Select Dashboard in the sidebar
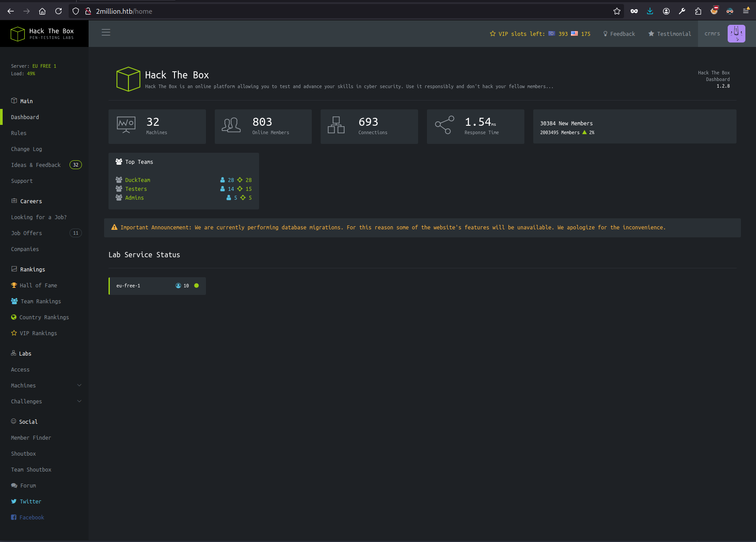 pos(25,117)
